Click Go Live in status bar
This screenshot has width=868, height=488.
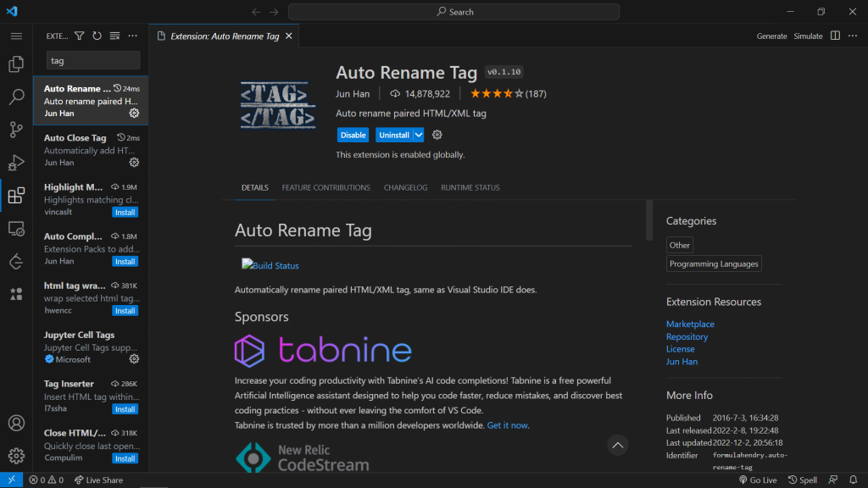[x=758, y=480]
